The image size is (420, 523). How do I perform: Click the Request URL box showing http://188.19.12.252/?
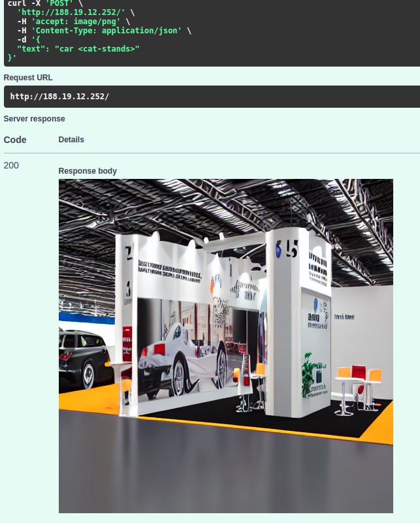[212, 97]
